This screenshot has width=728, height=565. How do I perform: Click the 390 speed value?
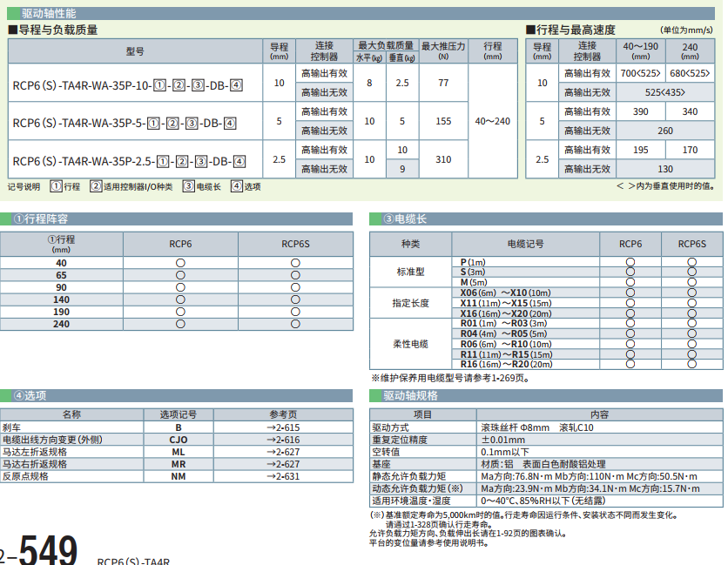click(x=641, y=111)
